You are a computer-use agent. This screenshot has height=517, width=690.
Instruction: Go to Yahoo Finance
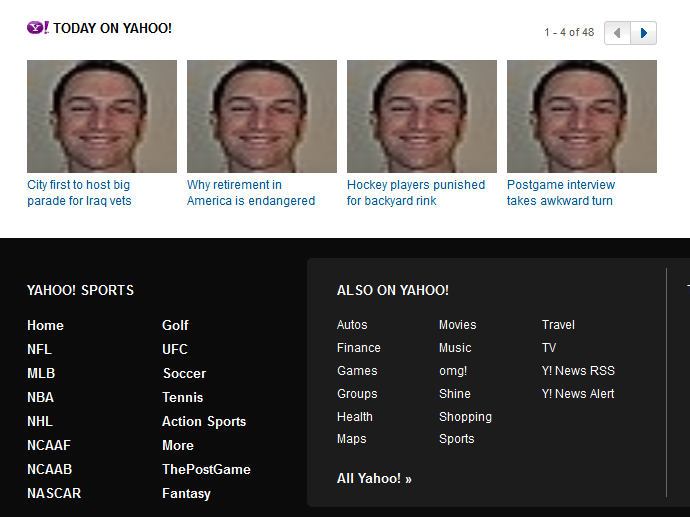359,348
